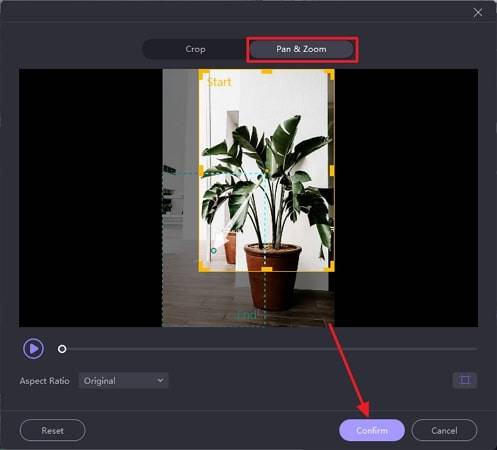
Task: Confirm the pan and zoom settings
Action: (x=372, y=430)
